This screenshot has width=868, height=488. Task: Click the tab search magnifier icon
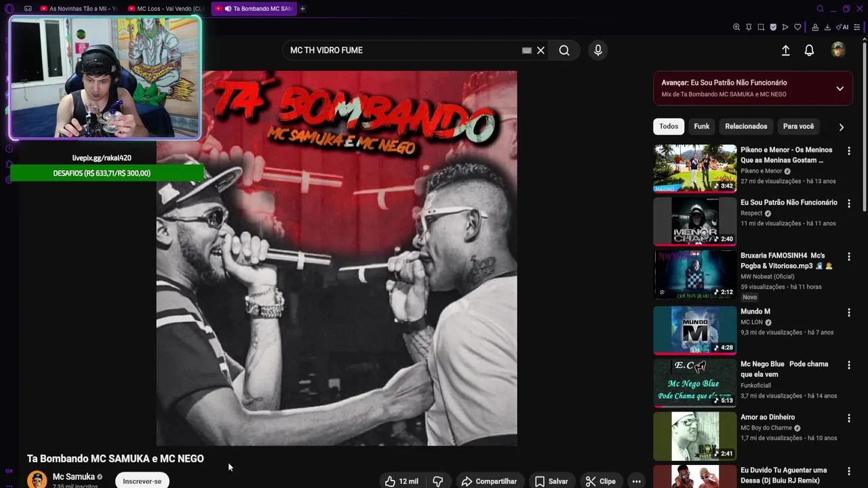(820, 9)
